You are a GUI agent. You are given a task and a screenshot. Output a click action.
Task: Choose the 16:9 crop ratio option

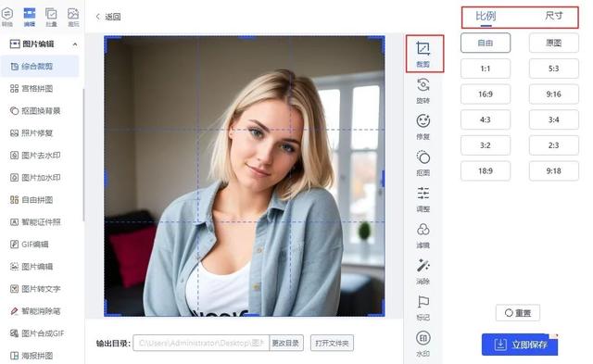pyautogui.click(x=486, y=94)
